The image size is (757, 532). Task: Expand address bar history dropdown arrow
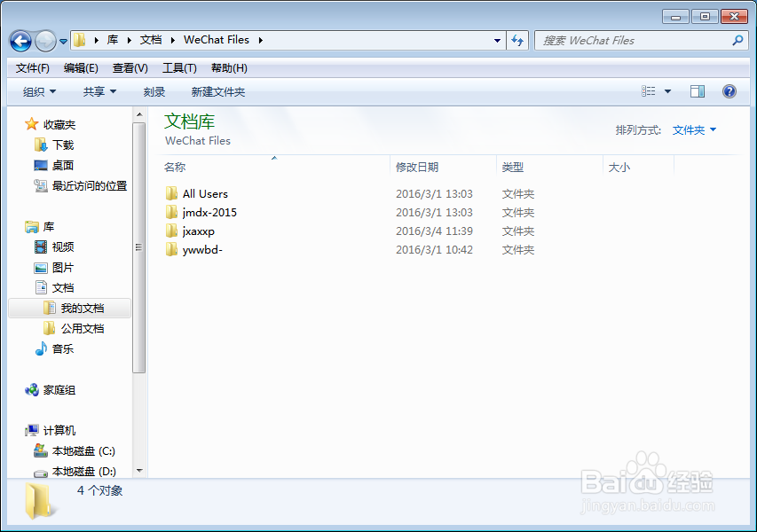tap(497, 41)
